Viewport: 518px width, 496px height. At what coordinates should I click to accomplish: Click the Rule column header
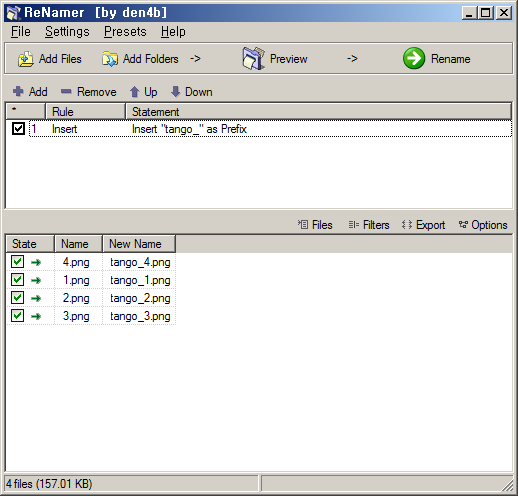click(85, 112)
